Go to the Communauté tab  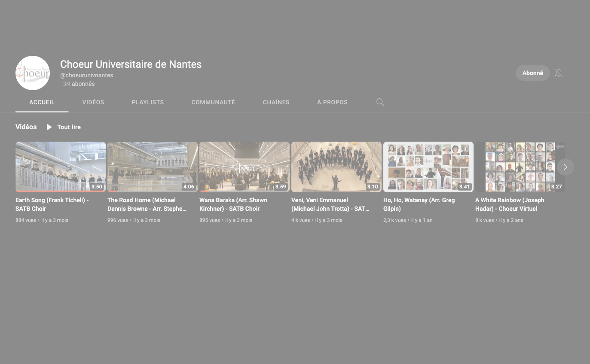pos(213,102)
